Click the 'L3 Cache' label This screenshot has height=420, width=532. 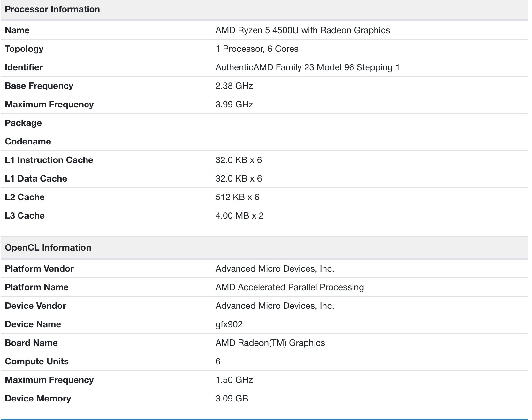click(x=25, y=215)
